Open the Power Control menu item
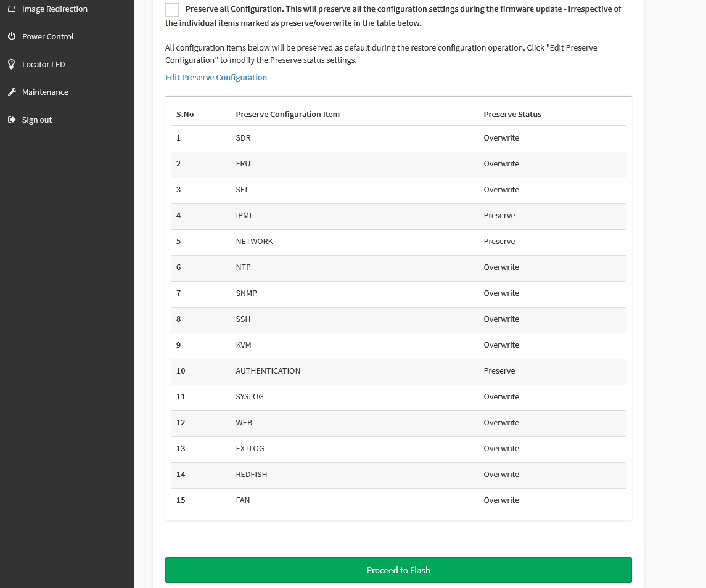The width and height of the screenshot is (706, 588). pyautogui.click(x=47, y=37)
